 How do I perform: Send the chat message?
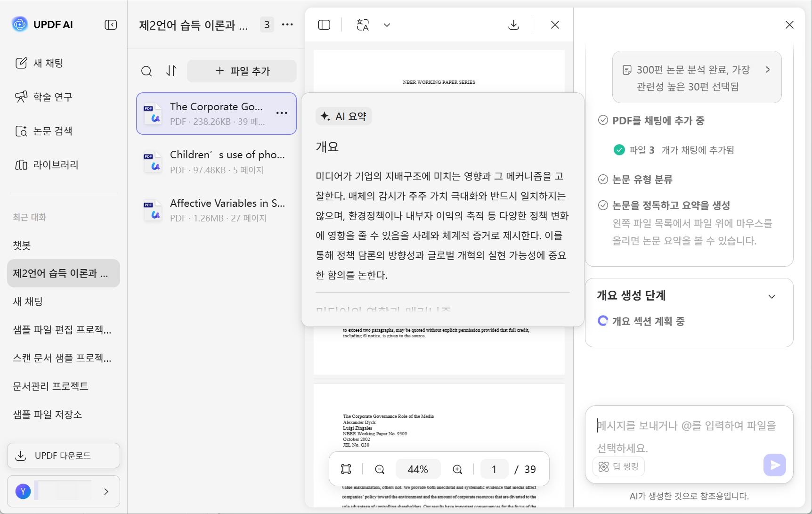774,465
